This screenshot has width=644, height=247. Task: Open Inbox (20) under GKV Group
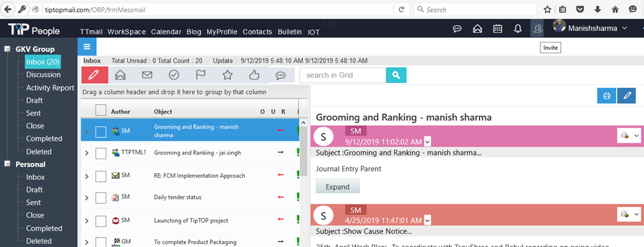(42, 62)
